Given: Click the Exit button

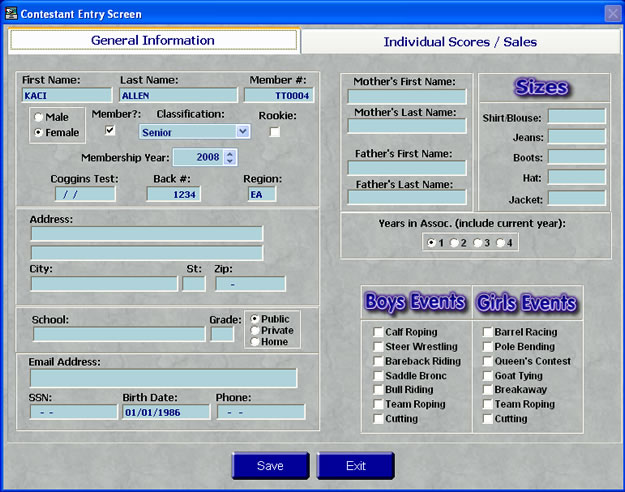Looking at the screenshot, I should click(x=355, y=466).
